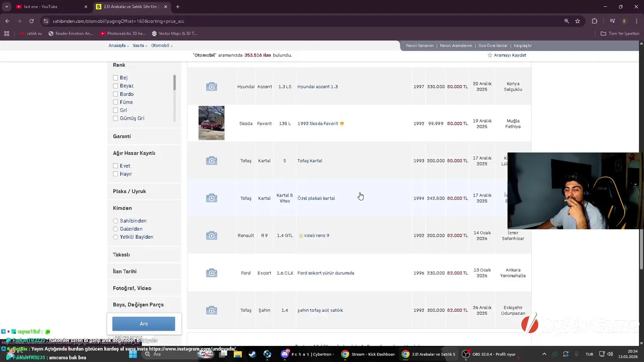This screenshot has height=362, width=644.
Task: Expand the Takaslı filter section
Action: coord(144,254)
